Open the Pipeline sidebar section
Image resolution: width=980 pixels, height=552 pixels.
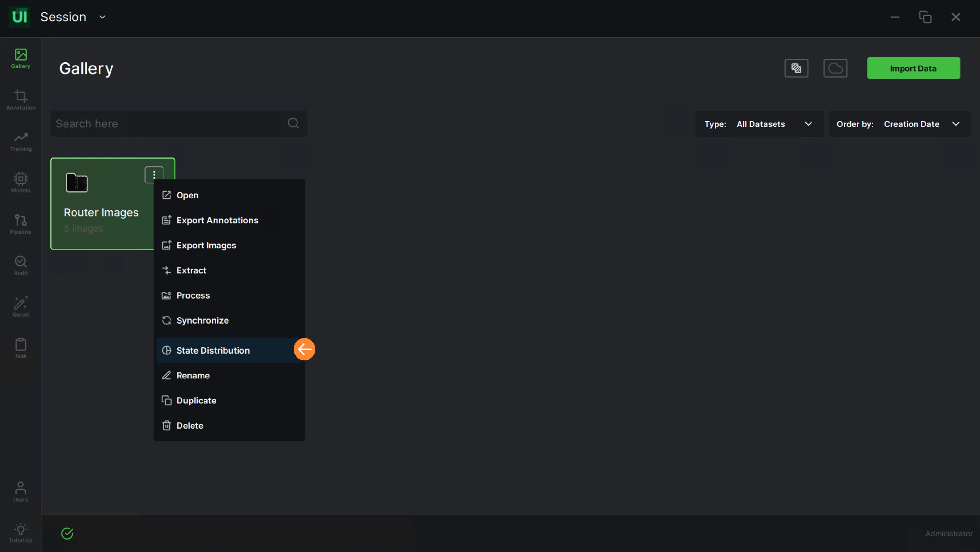tap(20, 224)
